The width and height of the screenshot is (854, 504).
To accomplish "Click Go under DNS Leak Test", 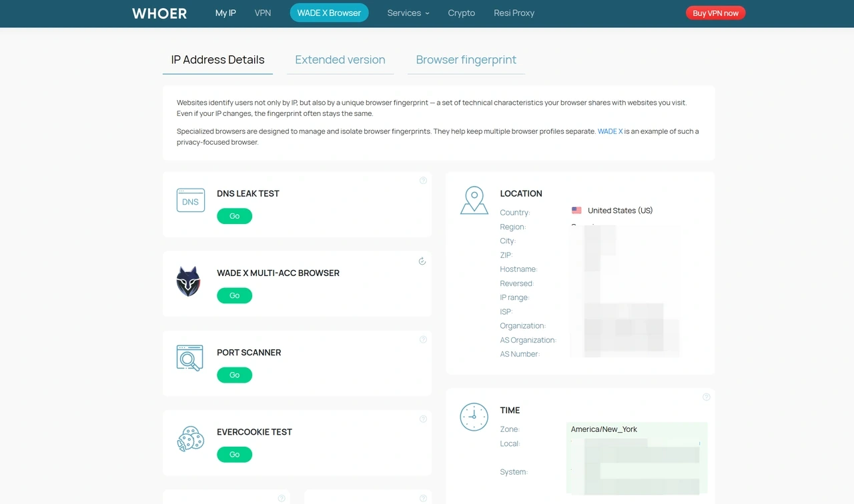I will click(235, 216).
